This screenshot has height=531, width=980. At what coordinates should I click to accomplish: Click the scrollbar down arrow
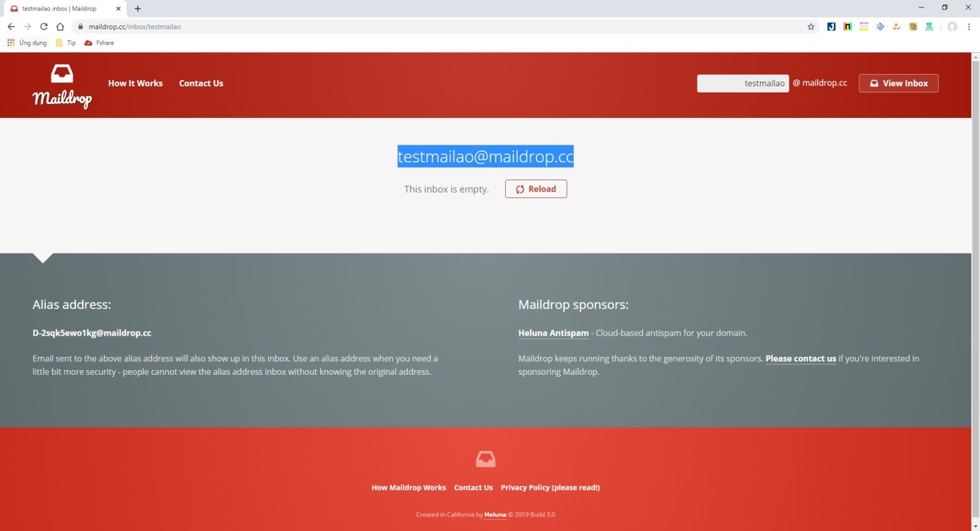[x=975, y=526]
